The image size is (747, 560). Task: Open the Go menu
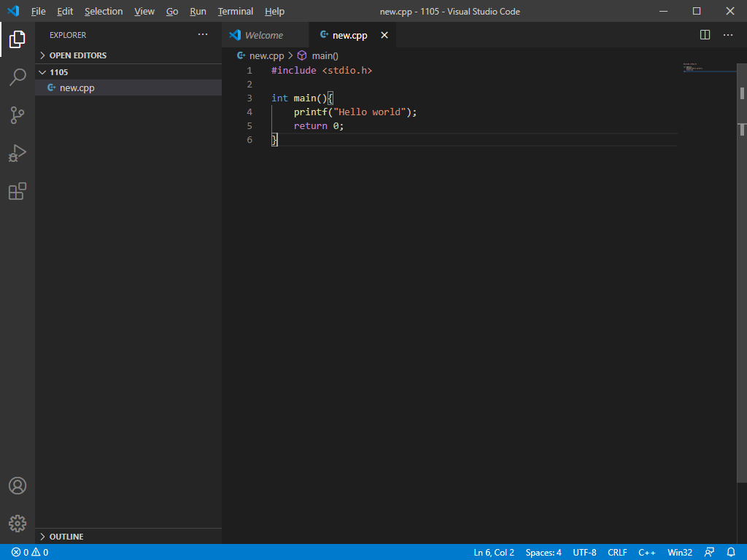tap(172, 12)
